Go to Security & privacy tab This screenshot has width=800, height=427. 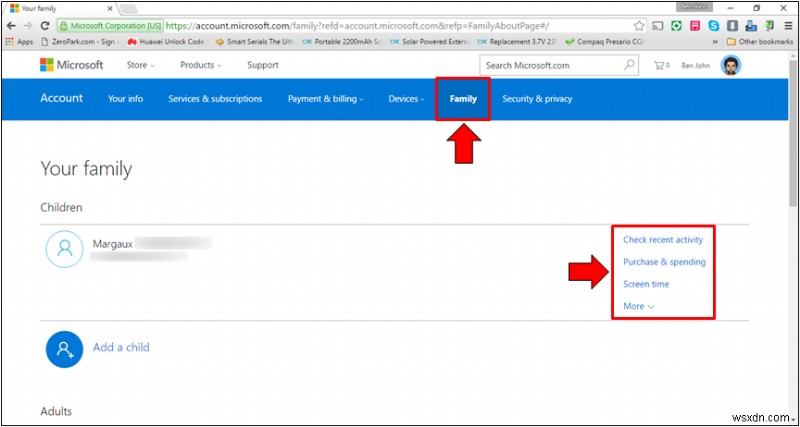pos(537,99)
